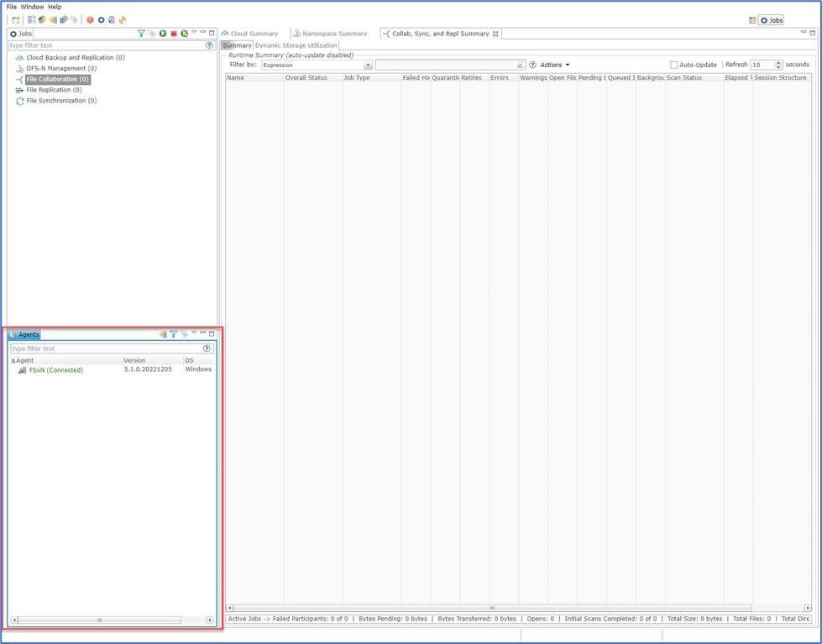Screen dimensions: 822x644
Task: Switch to Dynamic Storage Utilization tab
Action: click(x=296, y=45)
